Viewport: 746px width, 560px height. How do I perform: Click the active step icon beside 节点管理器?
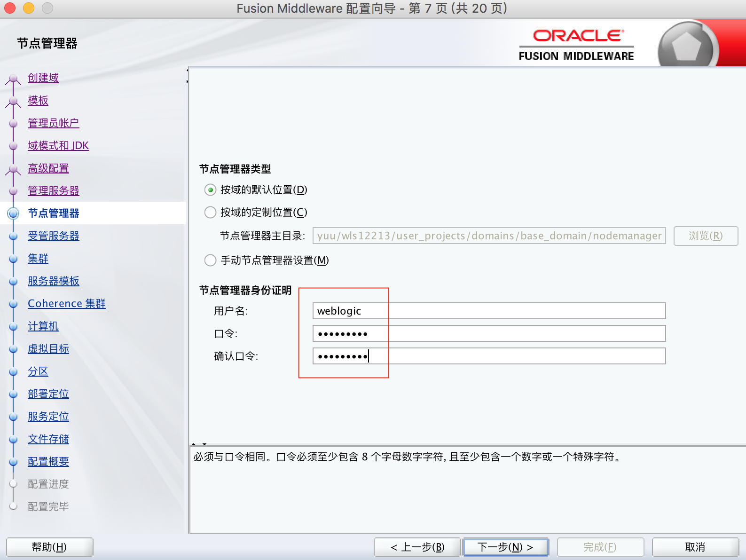(x=13, y=213)
